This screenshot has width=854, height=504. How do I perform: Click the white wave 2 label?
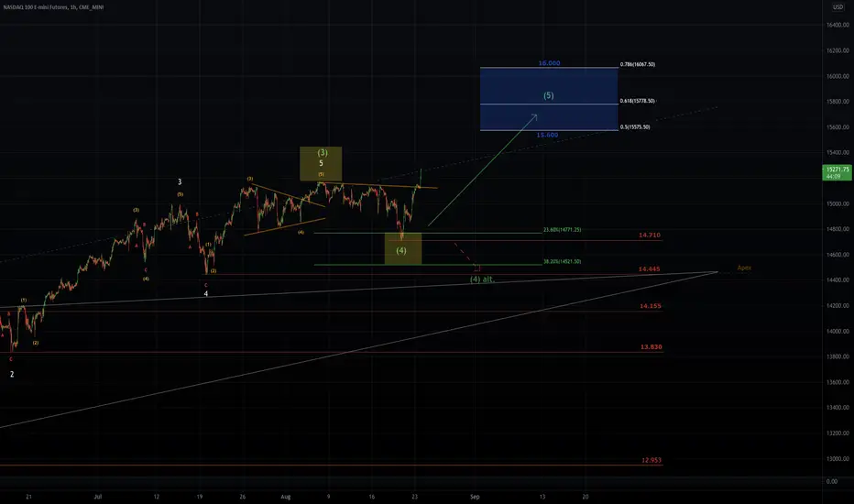pos(12,374)
